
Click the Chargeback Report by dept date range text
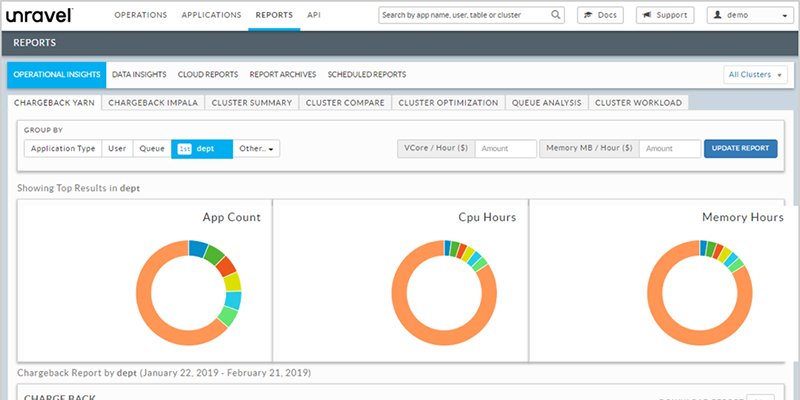164,373
